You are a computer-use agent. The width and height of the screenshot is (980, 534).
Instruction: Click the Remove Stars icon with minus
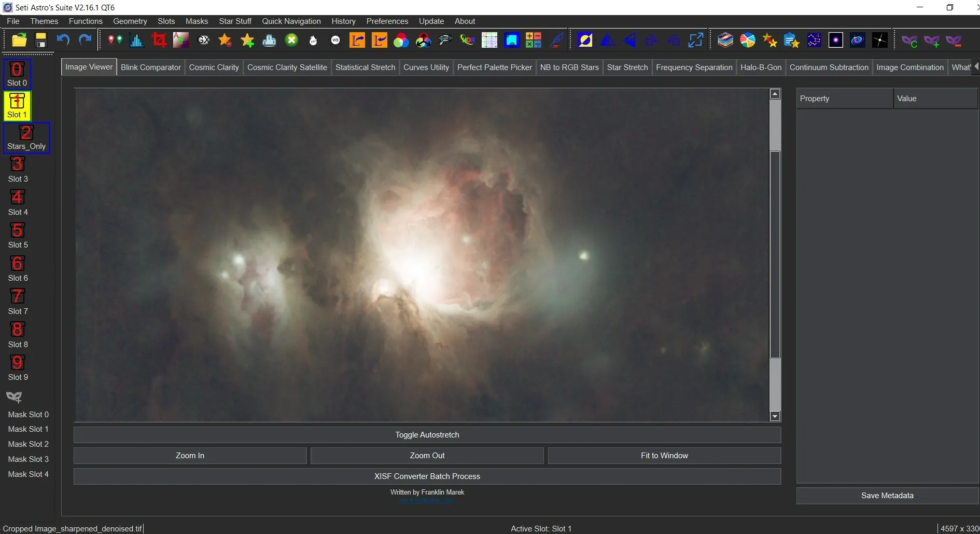(225, 40)
